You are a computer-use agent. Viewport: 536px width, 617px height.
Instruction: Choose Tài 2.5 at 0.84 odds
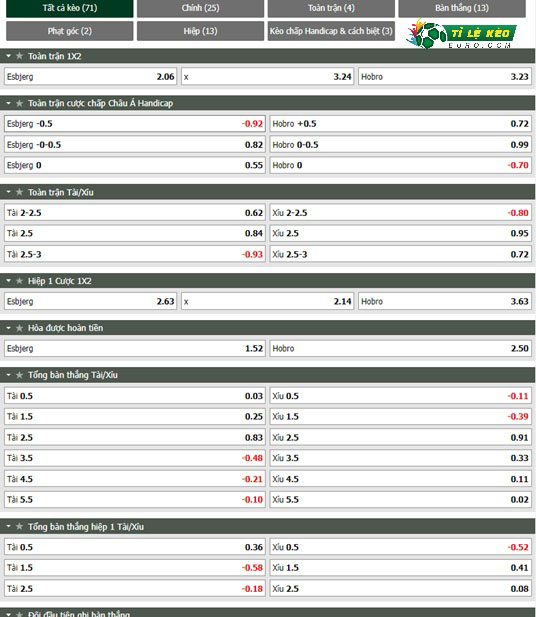pyautogui.click(x=135, y=234)
